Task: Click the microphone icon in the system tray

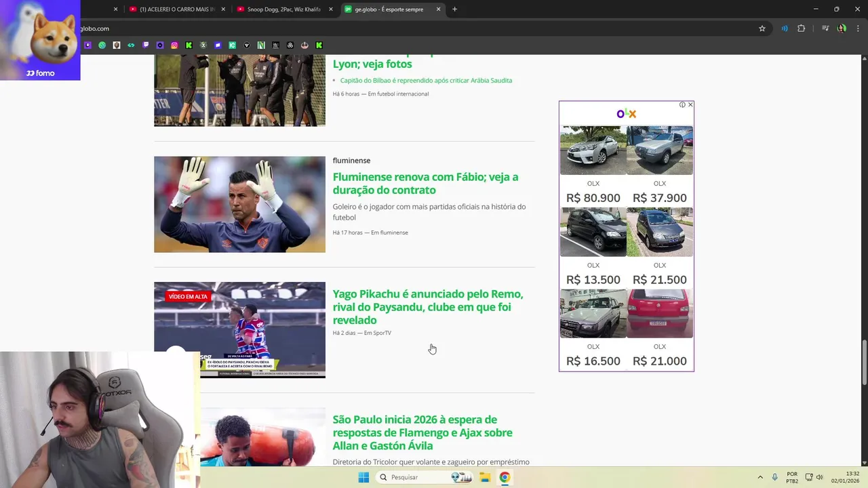Action: 774,477
